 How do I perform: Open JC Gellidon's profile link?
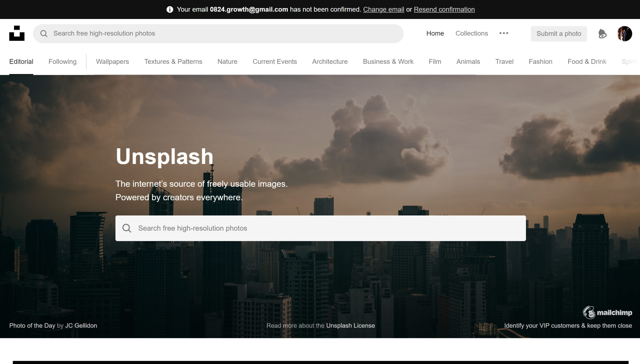click(x=81, y=326)
